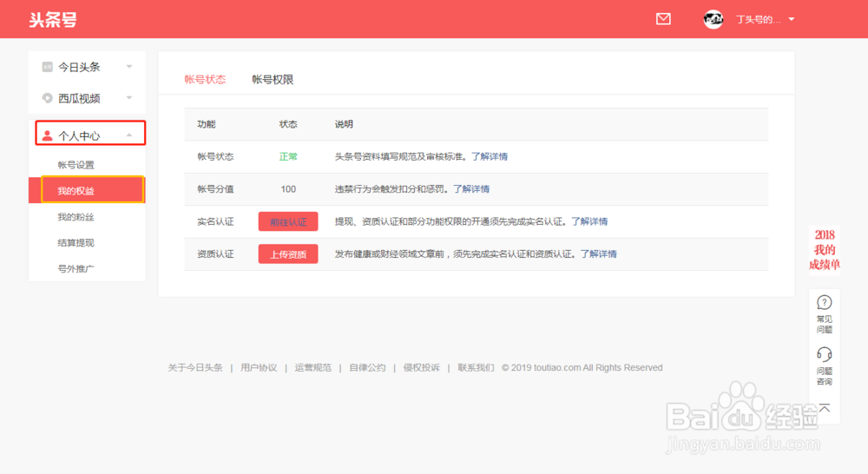The image size is (868, 474).
Task: Click the 前往认证 button
Action: coord(288,221)
